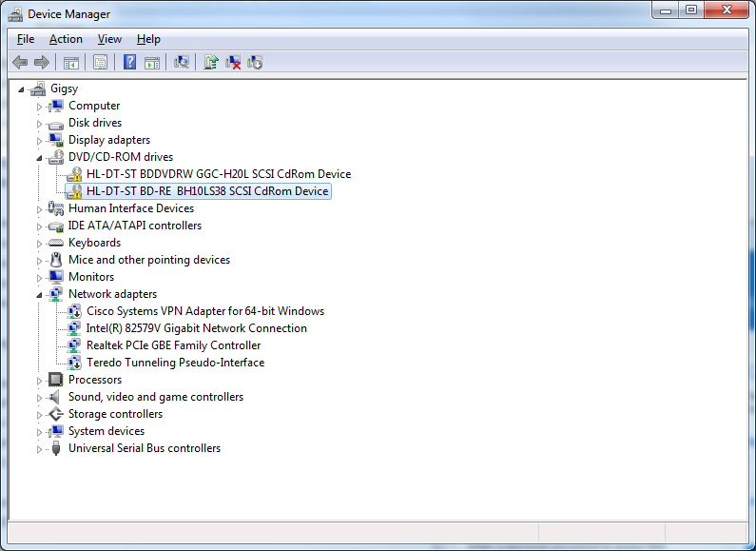
Task: Click the blue Help question mark icon
Action: pos(129,62)
